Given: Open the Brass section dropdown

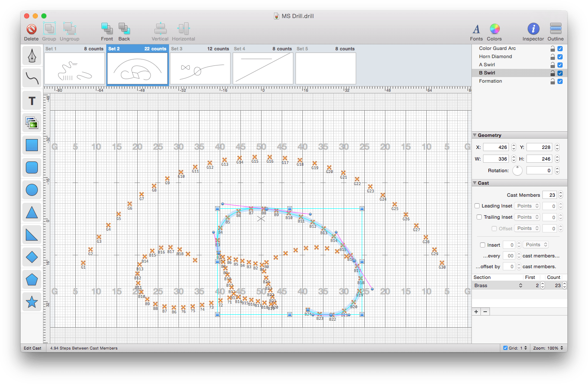Looking at the screenshot, I should pyautogui.click(x=498, y=285).
